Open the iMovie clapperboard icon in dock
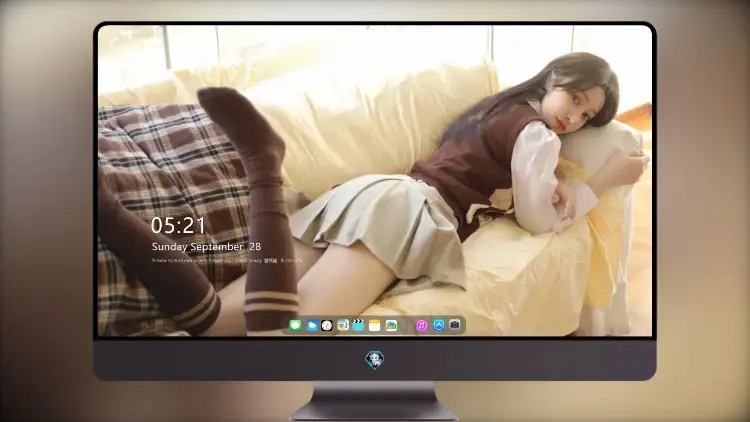Viewport: 750px width, 422px height. click(x=358, y=325)
